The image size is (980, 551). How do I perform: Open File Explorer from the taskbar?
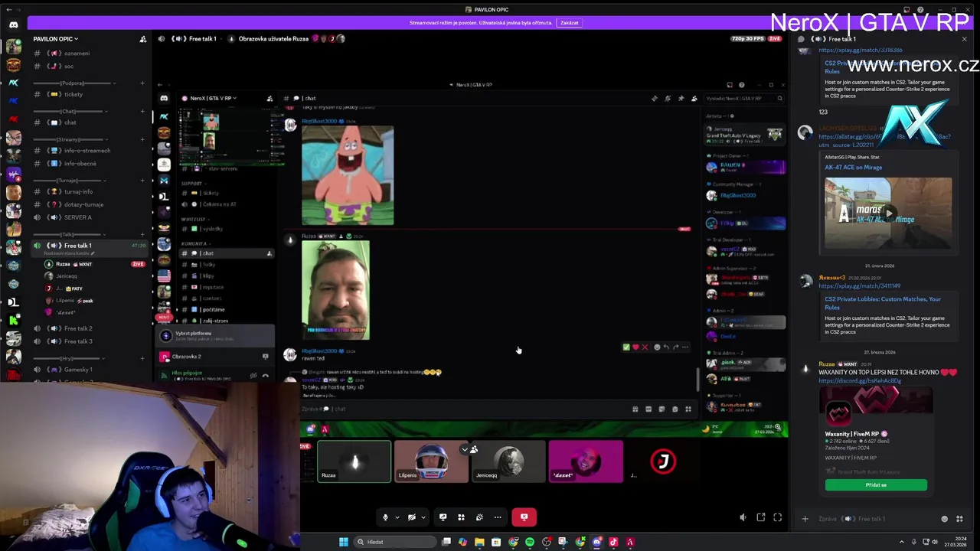479,542
